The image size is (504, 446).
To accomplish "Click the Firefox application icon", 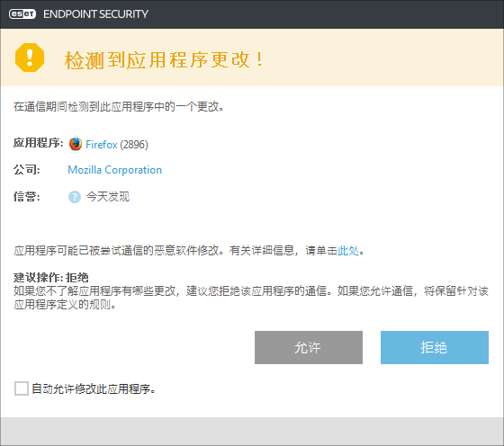I will tap(76, 144).
